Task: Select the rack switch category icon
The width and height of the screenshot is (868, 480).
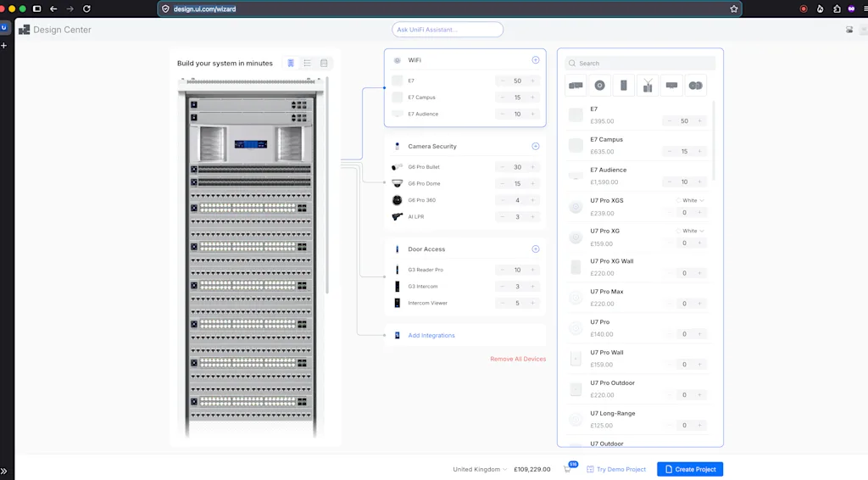Action: pyautogui.click(x=671, y=86)
